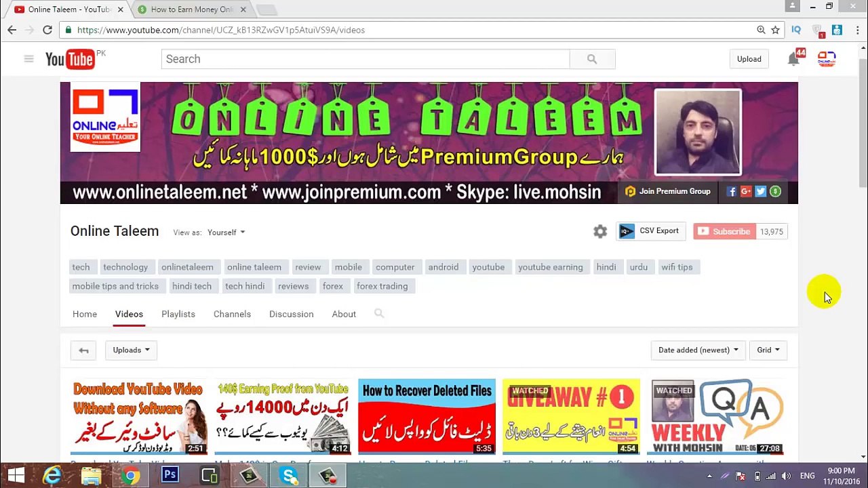Open the YouTube hamburger guide menu
This screenshot has height=488, width=868.
click(28, 59)
